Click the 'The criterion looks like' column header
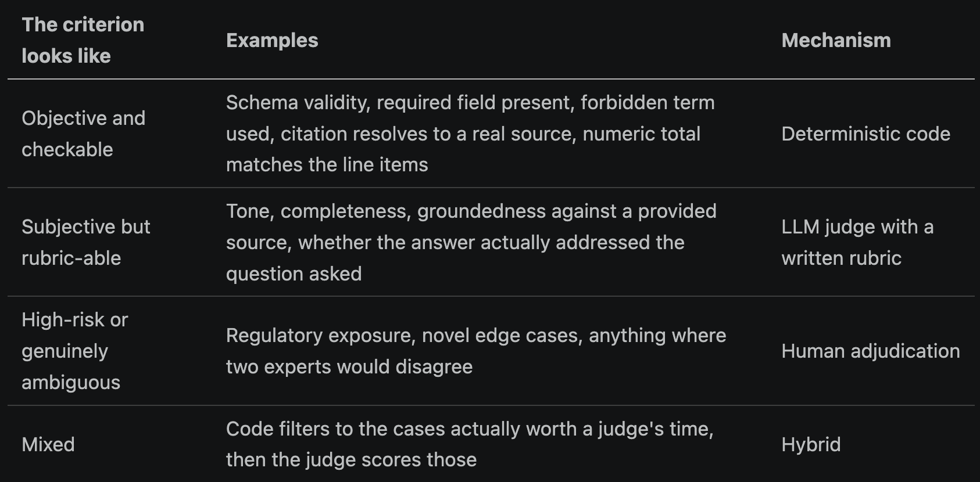The image size is (980, 482). [83, 40]
